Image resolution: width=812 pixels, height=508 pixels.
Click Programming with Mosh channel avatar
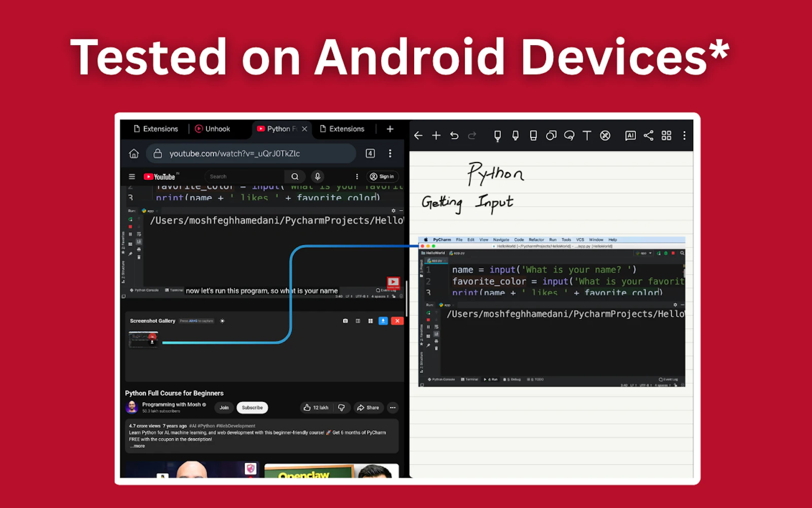132,407
